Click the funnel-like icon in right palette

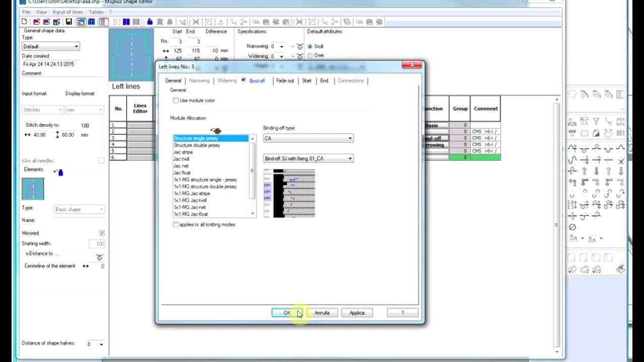tap(596, 121)
